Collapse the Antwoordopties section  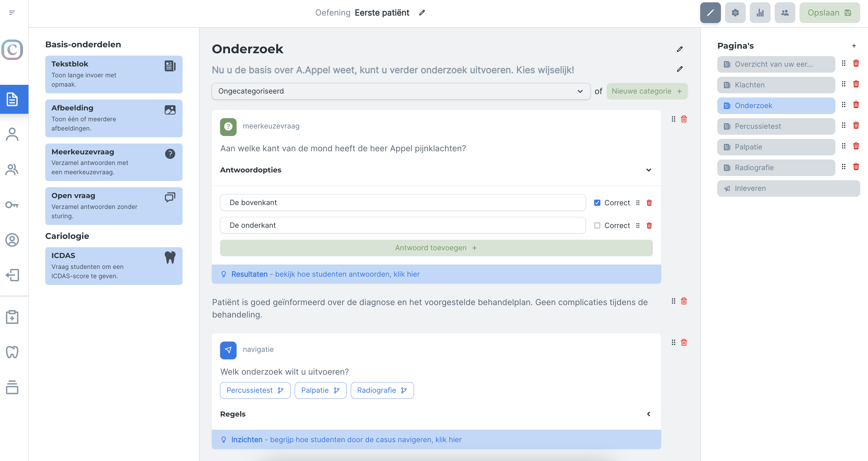(x=648, y=170)
